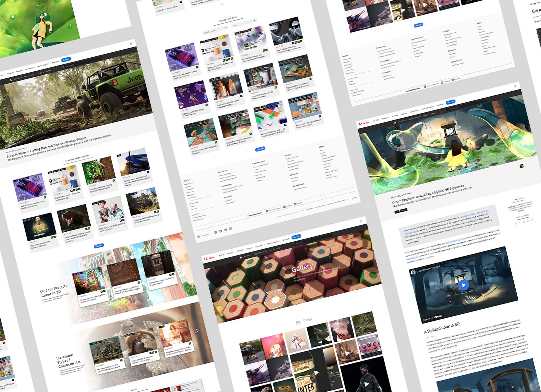Click the search icon atop the Forza Horizon page

pyautogui.click(x=131, y=44)
